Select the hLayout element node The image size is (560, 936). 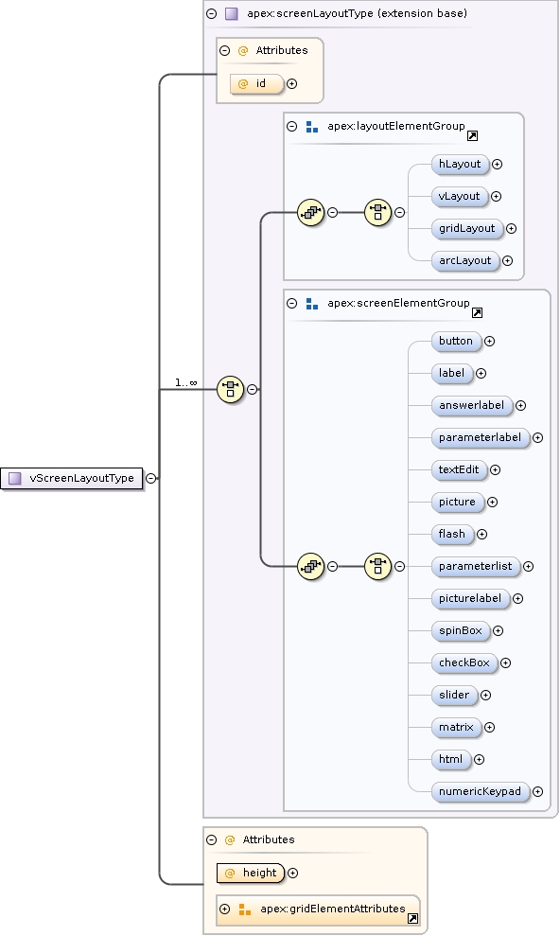point(460,164)
